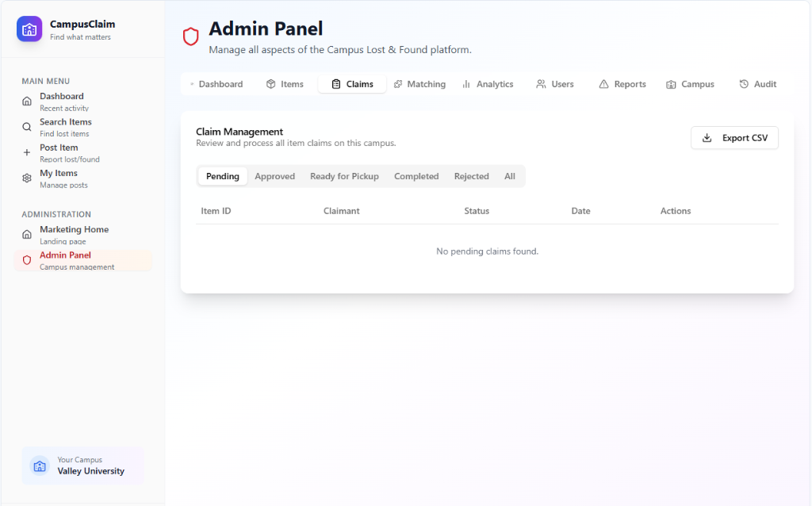The height and width of the screenshot is (506, 812).
Task: Open the Matching tab
Action: coord(419,84)
